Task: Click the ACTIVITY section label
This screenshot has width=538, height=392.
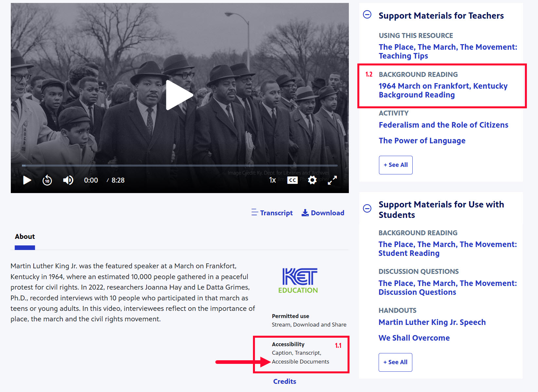Action: click(393, 113)
